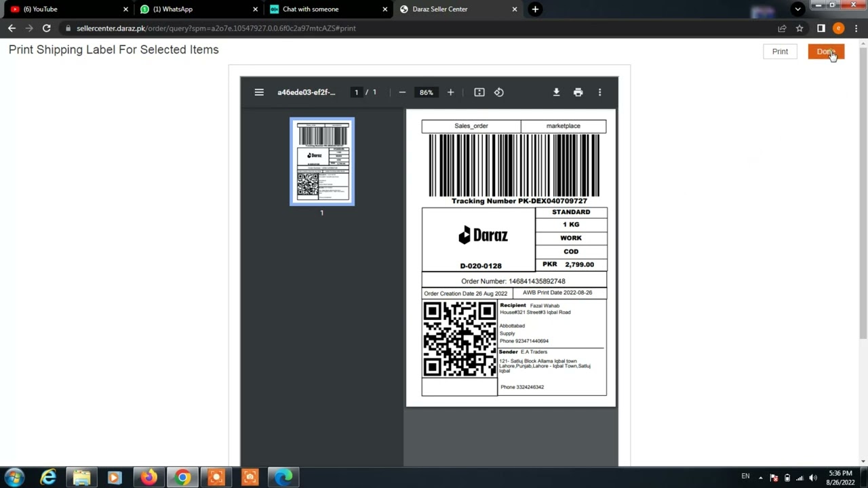
Task: Open the Chrome profile avatar
Action: click(x=838, y=28)
